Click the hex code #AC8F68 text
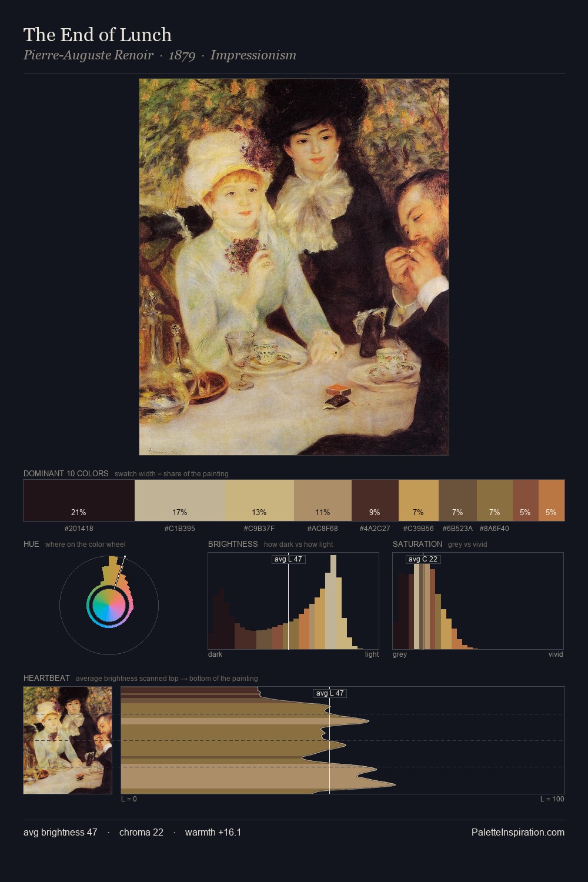Viewport: 588px width, 882px height. [322, 529]
